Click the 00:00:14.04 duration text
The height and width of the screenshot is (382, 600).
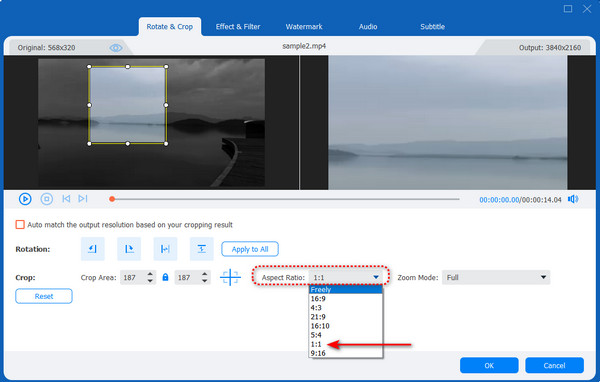(541, 200)
